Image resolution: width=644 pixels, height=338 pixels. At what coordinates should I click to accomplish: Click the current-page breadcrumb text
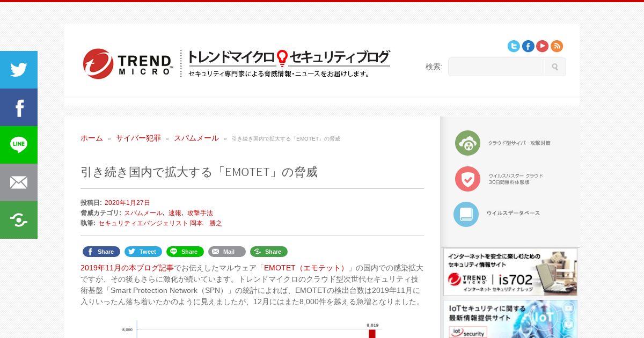286,139
